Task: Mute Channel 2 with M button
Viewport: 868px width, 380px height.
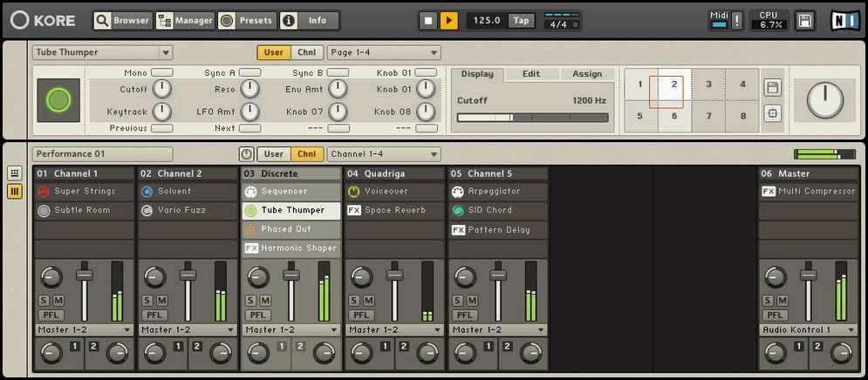Action: 161,301
